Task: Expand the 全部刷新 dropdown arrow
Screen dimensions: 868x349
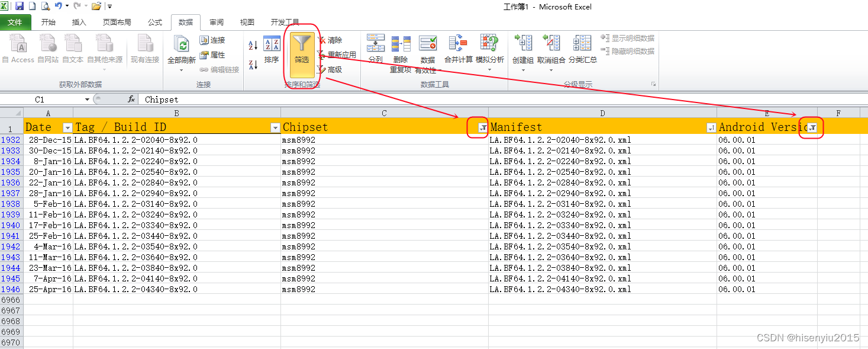Action: [x=181, y=70]
